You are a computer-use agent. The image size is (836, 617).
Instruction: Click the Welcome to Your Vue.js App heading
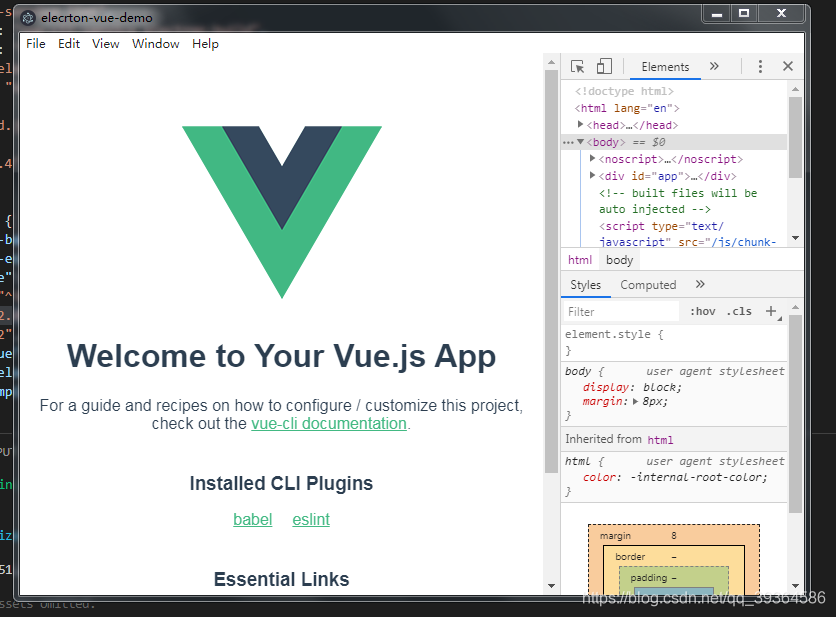coord(282,356)
